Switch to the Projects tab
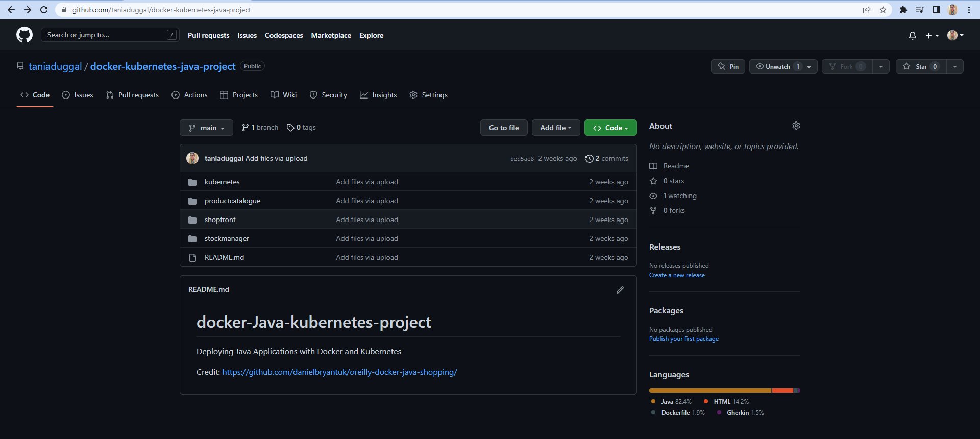980x439 pixels. click(239, 95)
